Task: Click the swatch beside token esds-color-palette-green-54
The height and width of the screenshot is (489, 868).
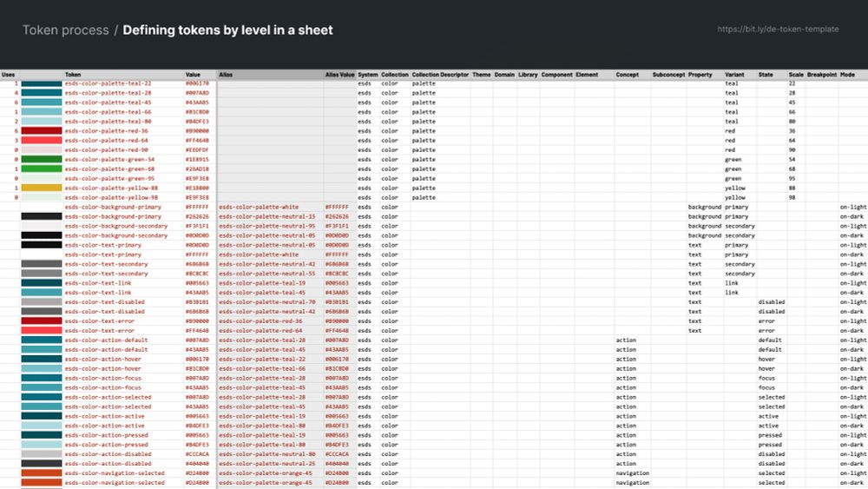Action: [42, 160]
